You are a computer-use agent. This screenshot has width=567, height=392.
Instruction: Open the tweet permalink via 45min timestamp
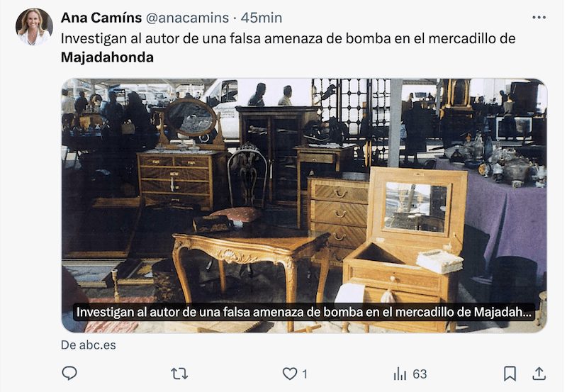[x=262, y=17]
